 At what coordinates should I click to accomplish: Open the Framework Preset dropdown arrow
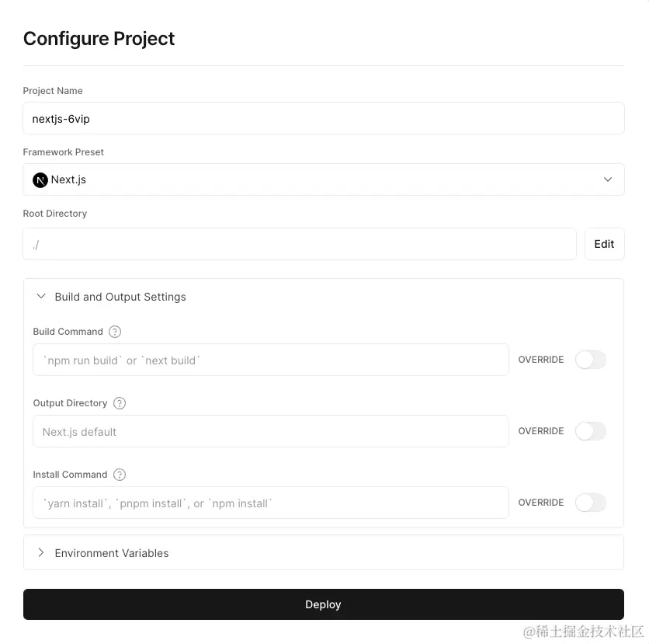pyautogui.click(x=608, y=179)
